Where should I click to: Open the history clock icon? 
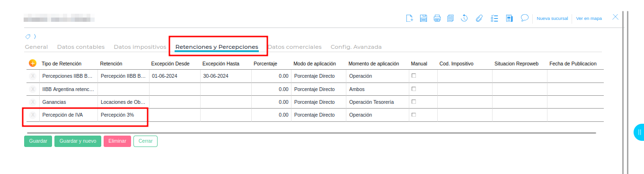point(464,18)
